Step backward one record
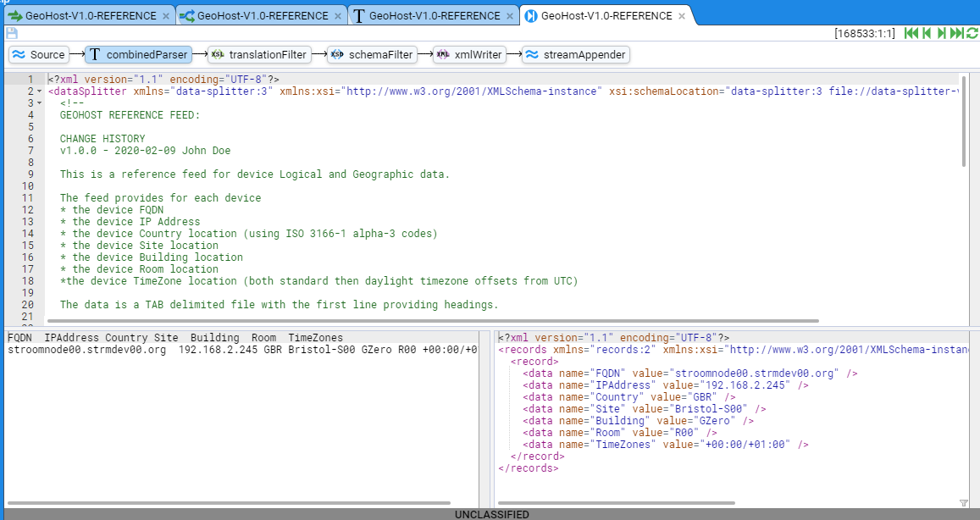Viewport: 980px width, 520px height. [x=927, y=33]
